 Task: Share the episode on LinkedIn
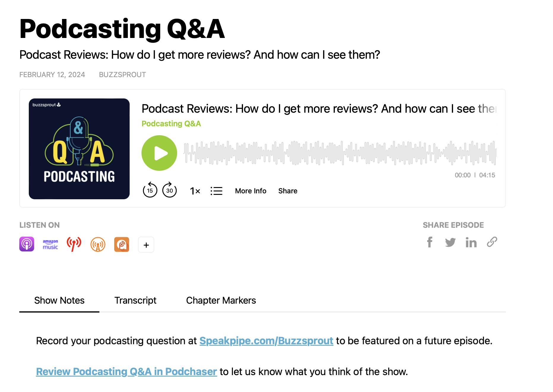[471, 243]
